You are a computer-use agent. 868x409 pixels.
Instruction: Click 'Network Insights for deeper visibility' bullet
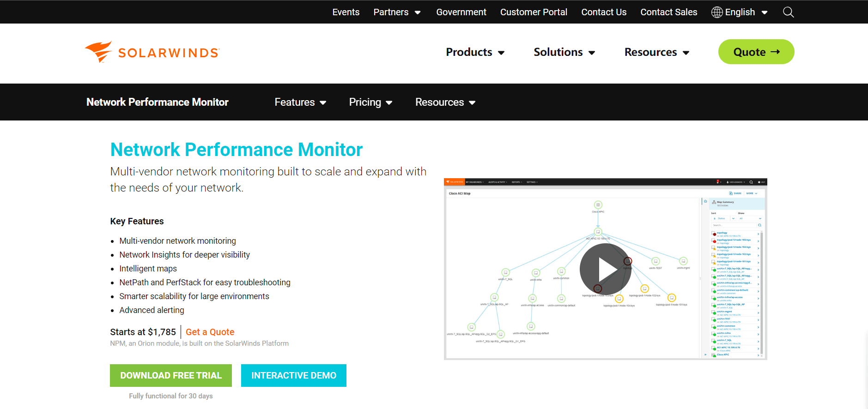coord(184,255)
